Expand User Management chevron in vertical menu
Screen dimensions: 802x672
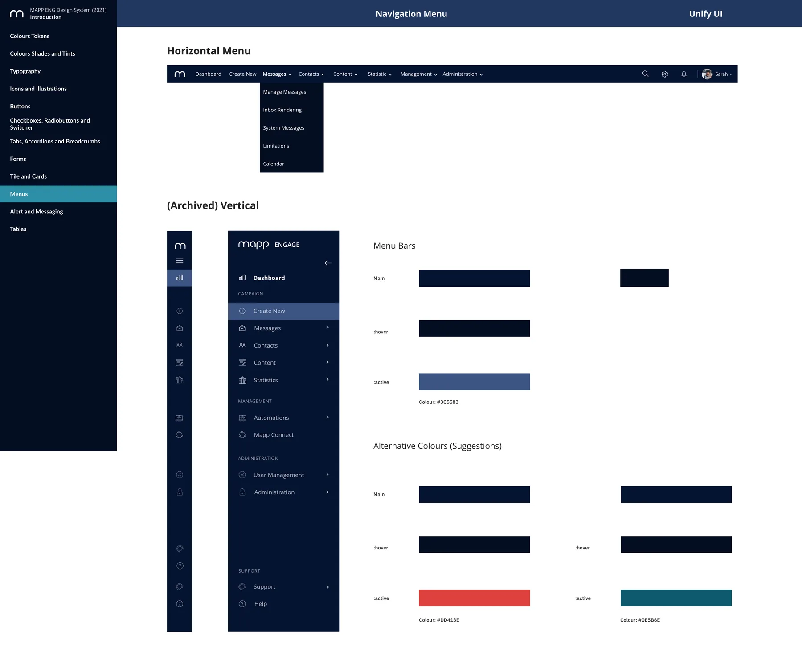click(x=327, y=475)
